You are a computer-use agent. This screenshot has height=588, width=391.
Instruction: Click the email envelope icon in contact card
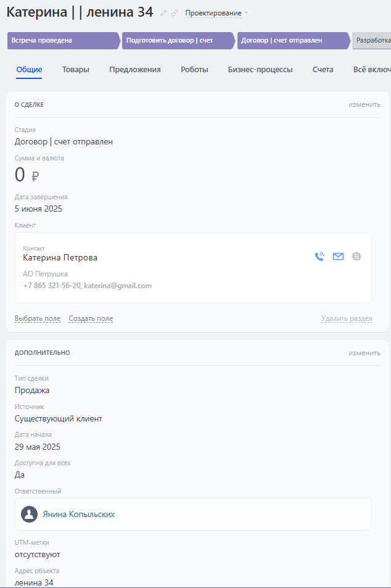[338, 257]
